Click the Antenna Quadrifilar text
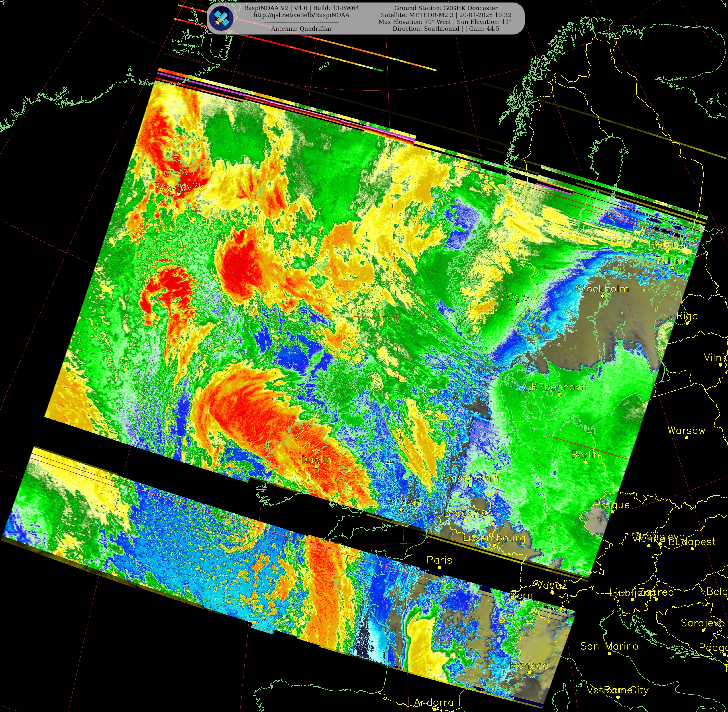The image size is (728, 712). [301, 29]
